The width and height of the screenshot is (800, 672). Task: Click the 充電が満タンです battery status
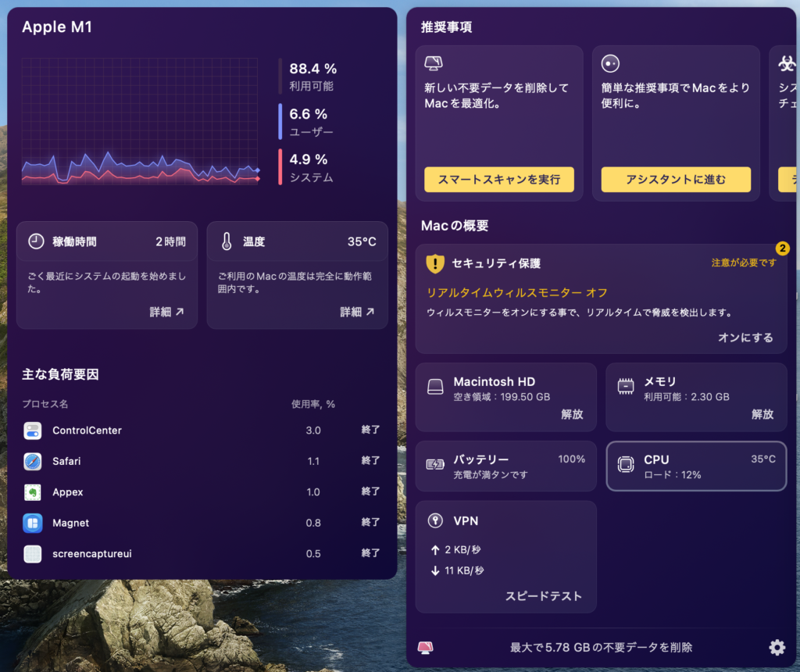point(491,475)
